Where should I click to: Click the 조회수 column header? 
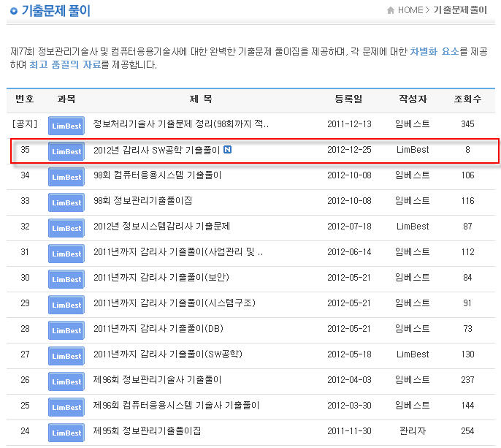point(467,99)
